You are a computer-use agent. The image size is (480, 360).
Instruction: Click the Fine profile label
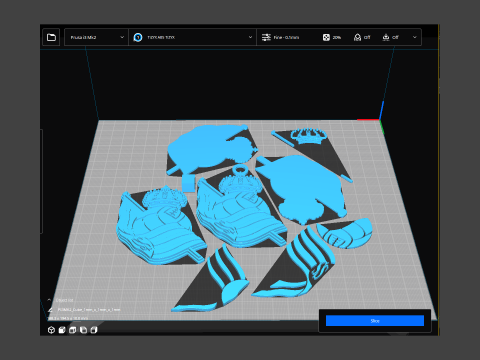(x=286, y=37)
